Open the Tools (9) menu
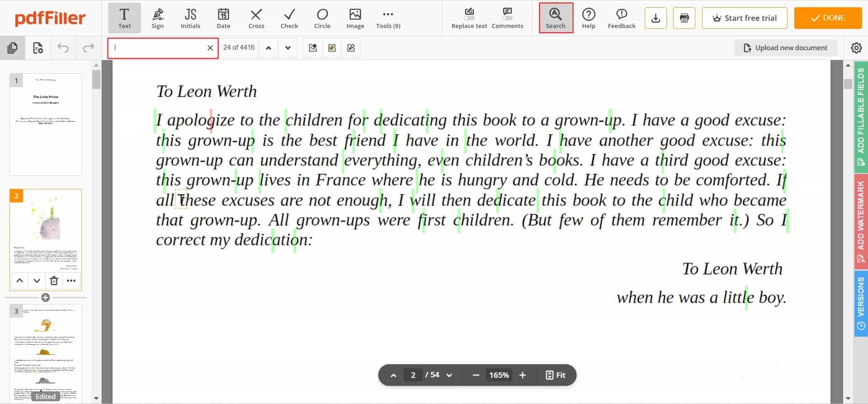 pyautogui.click(x=388, y=18)
